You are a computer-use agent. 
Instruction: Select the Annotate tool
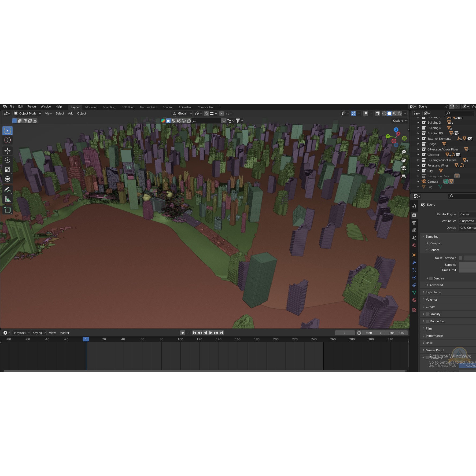point(7,190)
